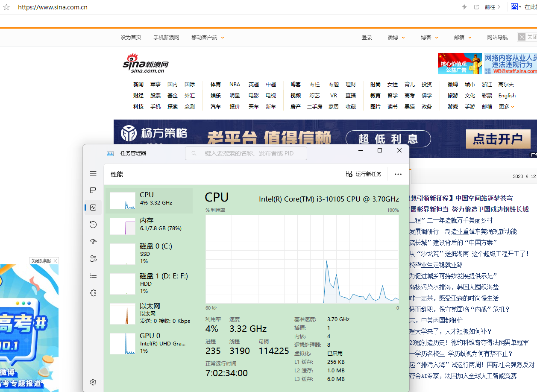Click 网站导航 link in Sina top bar

pyautogui.click(x=498, y=38)
